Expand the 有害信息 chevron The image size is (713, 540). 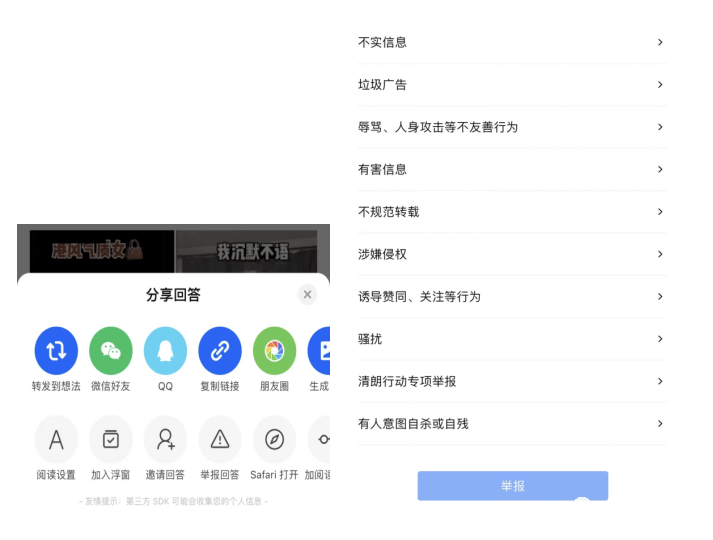[x=660, y=169]
